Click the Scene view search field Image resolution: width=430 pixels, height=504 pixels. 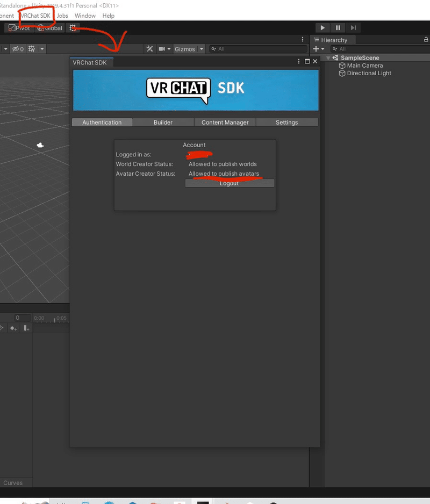pos(258,49)
